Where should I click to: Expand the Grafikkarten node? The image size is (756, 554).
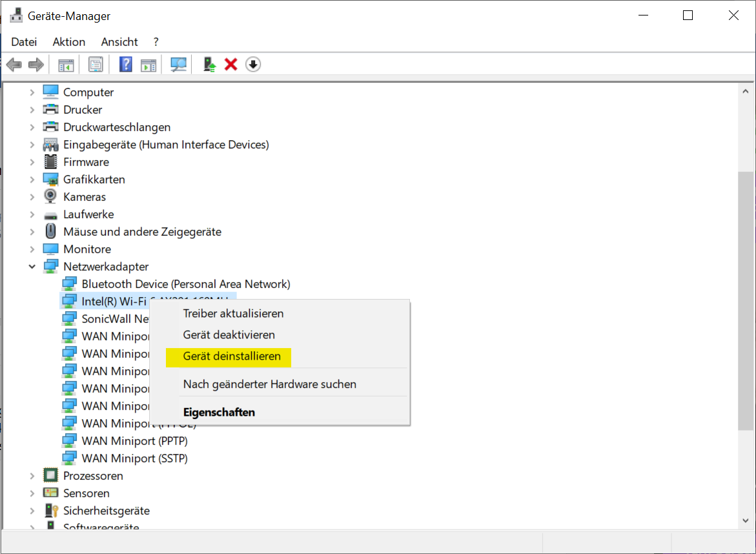(32, 180)
